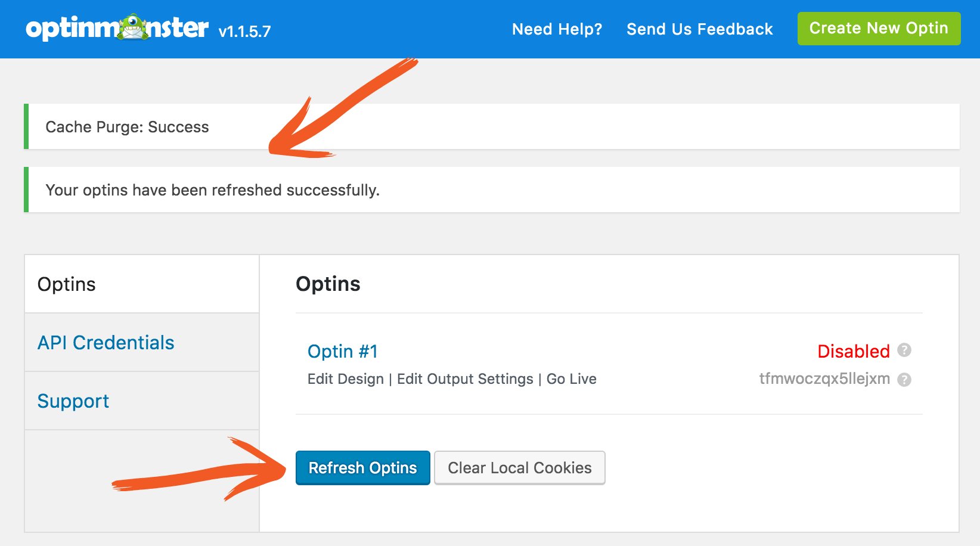The width and height of the screenshot is (980, 546).
Task: Click the Refresh Optins button
Action: coord(362,468)
